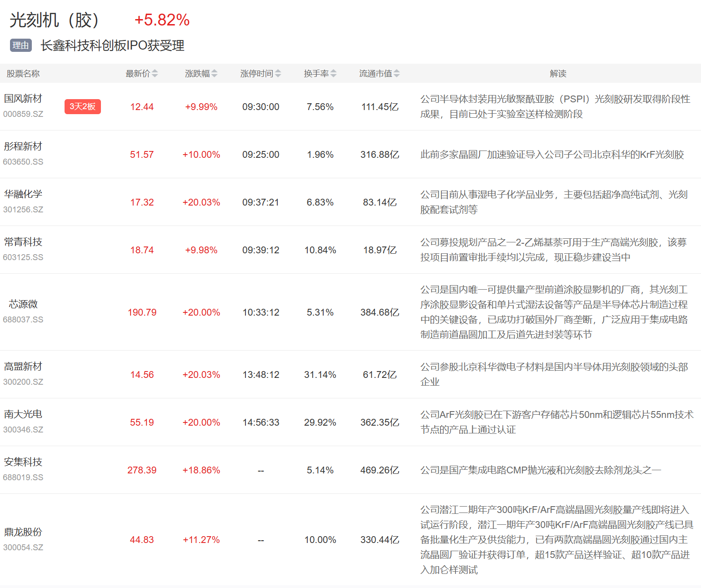Open 鼎龙股份 stock details

tap(23, 532)
